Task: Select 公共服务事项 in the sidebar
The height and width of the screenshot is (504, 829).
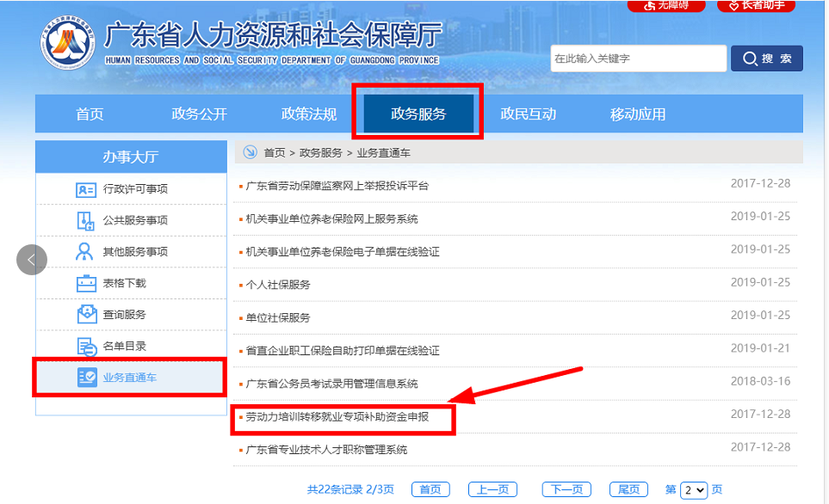Action: click(131, 220)
